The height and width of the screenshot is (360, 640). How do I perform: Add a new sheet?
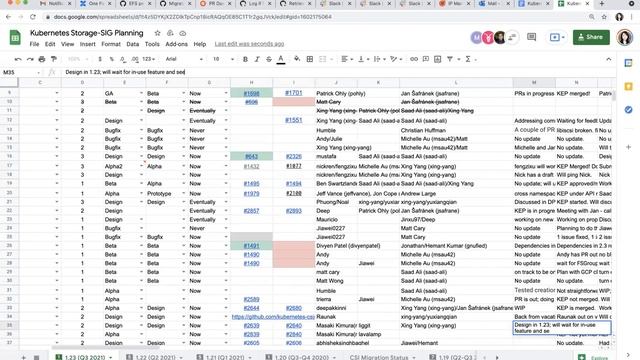(23, 358)
